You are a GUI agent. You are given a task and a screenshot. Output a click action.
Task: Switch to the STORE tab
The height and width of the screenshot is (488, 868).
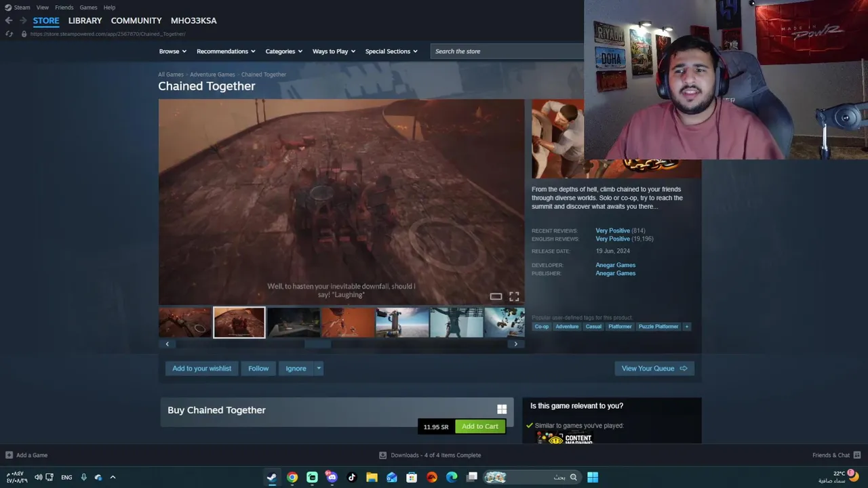46,20
